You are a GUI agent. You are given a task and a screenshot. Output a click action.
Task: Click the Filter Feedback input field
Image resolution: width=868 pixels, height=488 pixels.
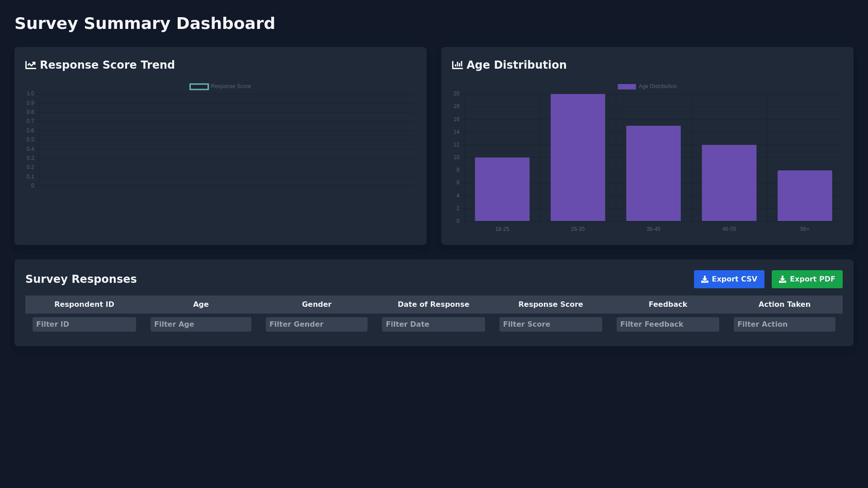(668, 324)
